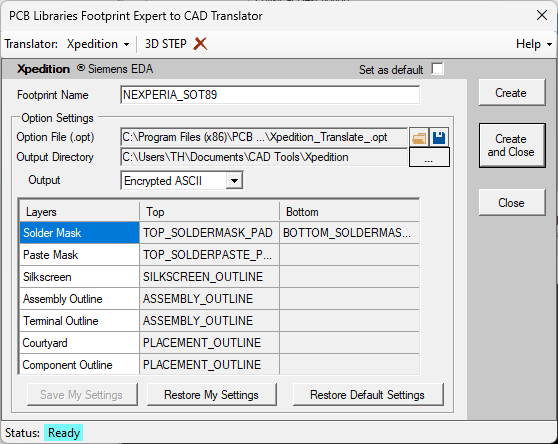Click the red X next to 3D STEP
The width and height of the screenshot is (558, 444).
[200, 44]
